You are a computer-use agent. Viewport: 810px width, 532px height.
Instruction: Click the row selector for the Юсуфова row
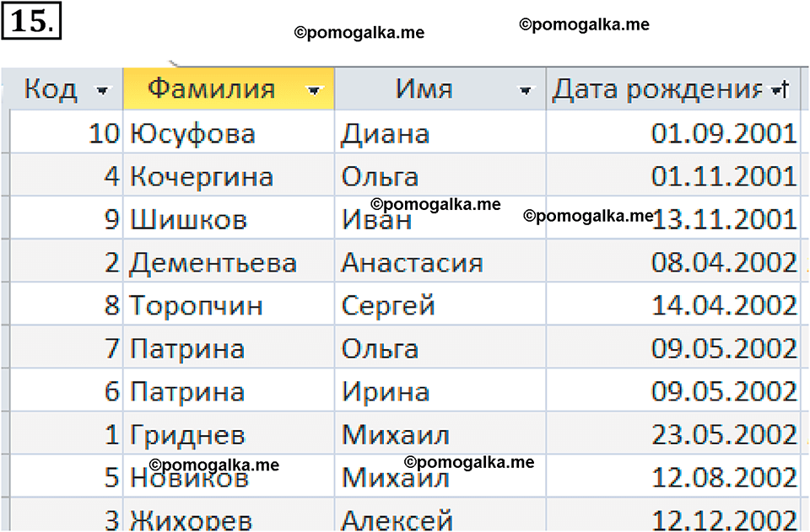(x=5, y=132)
